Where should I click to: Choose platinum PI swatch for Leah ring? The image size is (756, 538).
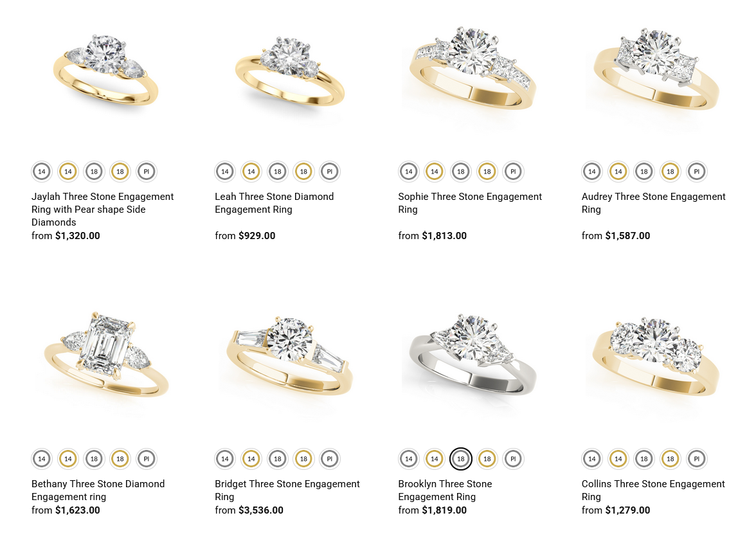tap(330, 171)
